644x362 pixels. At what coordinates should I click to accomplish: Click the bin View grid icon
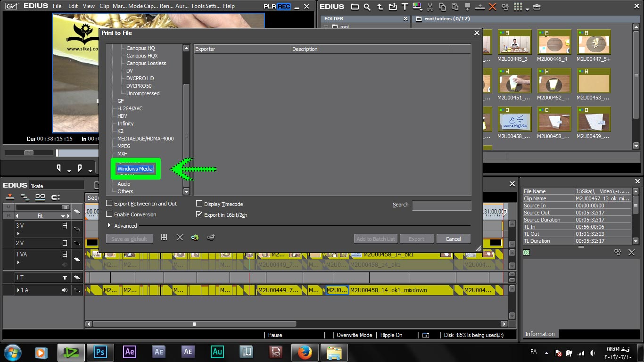pyautogui.click(x=518, y=7)
